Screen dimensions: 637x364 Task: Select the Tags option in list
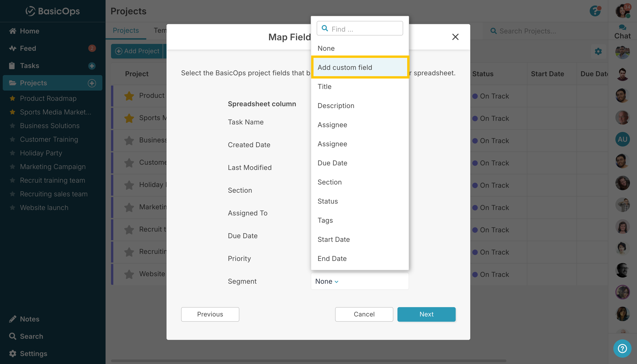325,220
